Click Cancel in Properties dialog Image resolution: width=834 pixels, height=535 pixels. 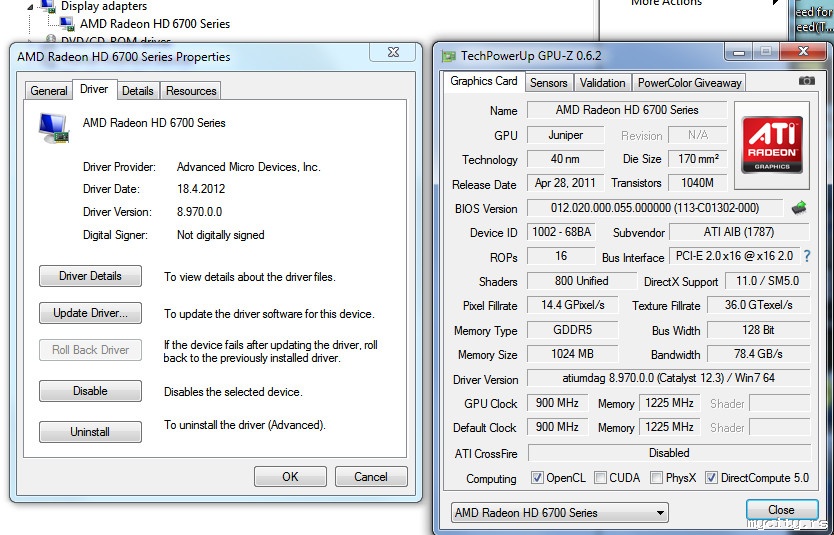(x=371, y=477)
